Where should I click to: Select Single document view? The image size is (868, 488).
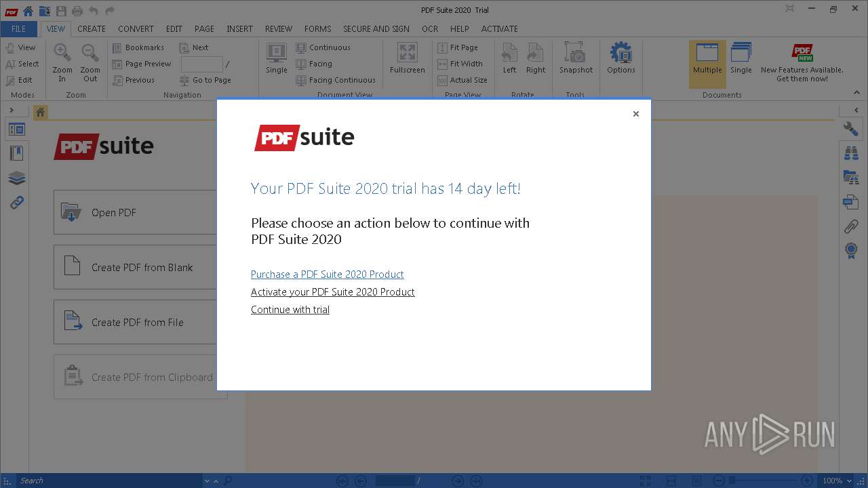pos(277,59)
